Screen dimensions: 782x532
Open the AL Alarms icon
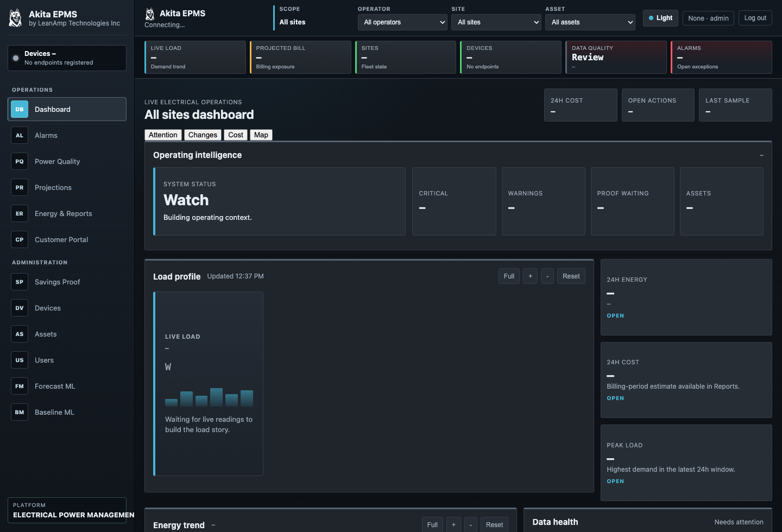(20, 135)
